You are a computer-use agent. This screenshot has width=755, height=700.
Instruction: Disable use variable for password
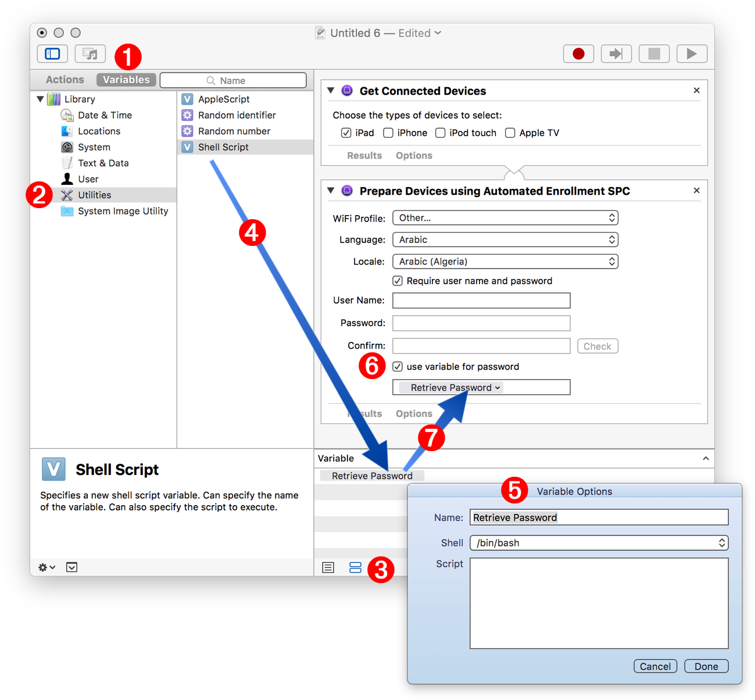398,366
